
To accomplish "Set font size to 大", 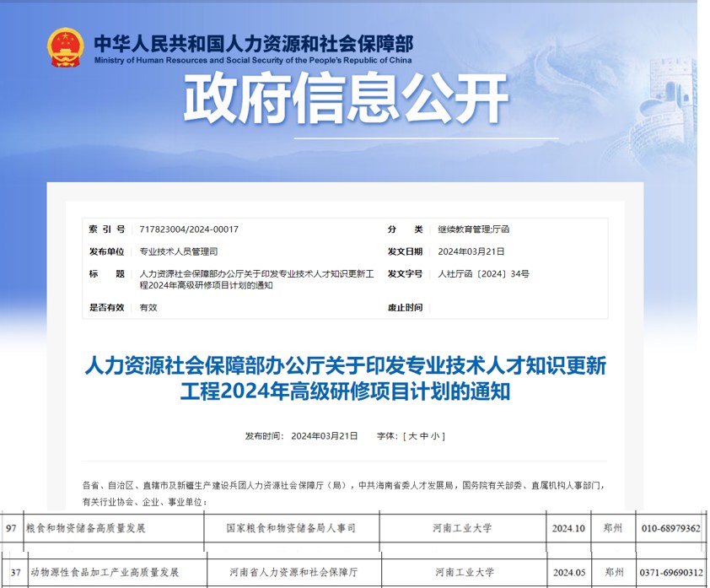I will pyautogui.click(x=411, y=436).
